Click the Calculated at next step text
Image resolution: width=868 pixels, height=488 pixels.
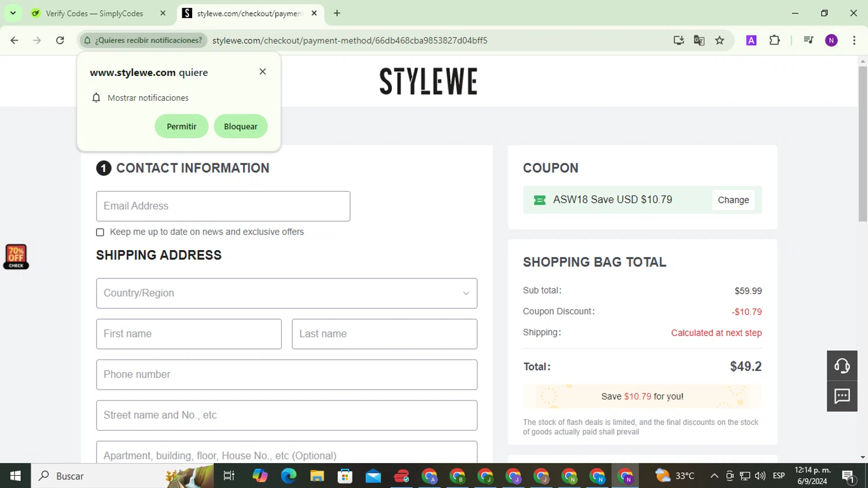coord(716,333)
